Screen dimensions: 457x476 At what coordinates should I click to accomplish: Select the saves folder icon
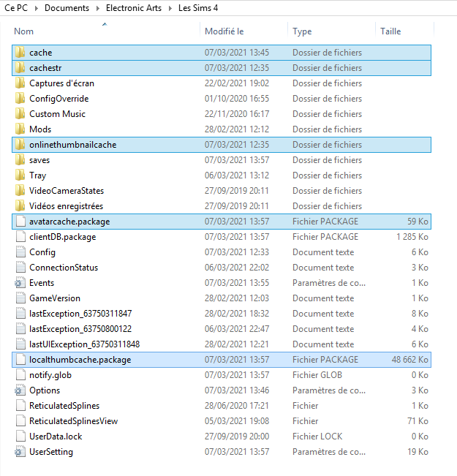pyautogui.click(x=20, y=160)
